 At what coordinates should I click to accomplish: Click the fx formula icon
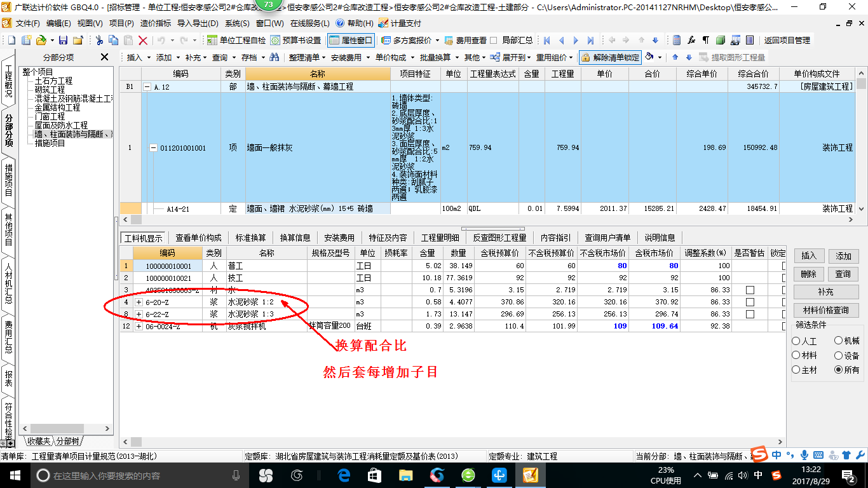click(691, 40)
